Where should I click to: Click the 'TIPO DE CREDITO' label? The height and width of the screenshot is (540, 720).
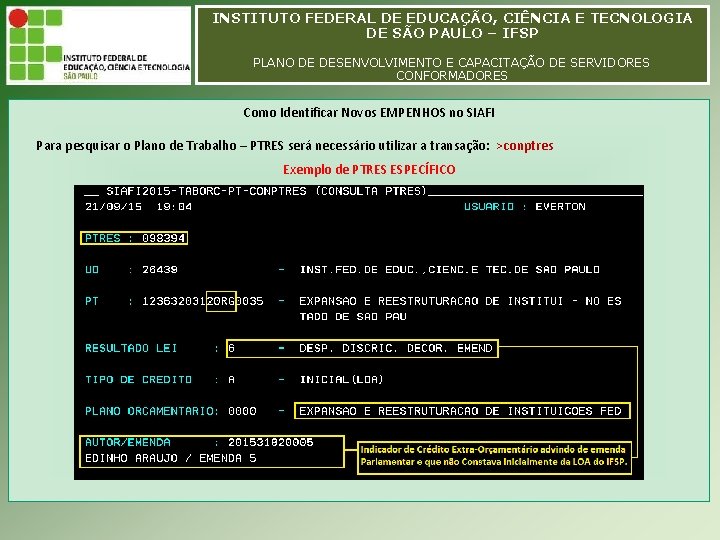click(x=138, y=380)
